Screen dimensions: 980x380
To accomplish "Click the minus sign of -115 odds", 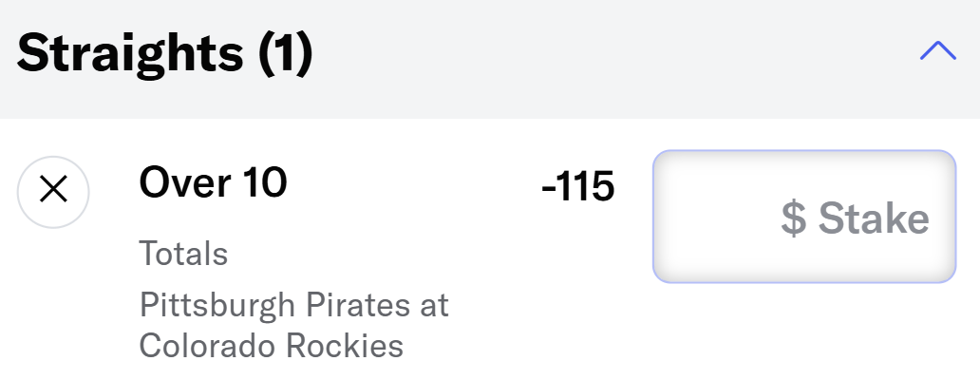I will pos(548,189).
